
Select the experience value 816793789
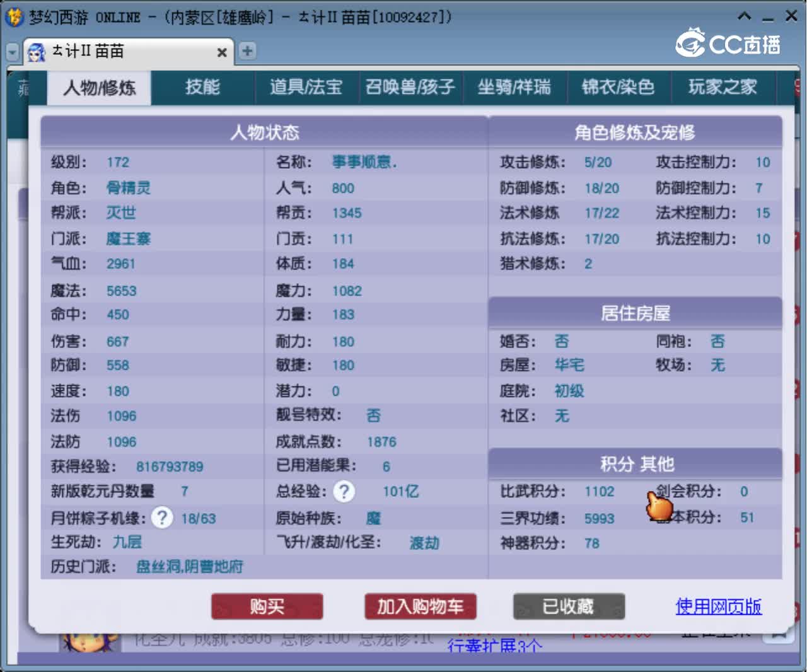pyautogui.click(x=170, y=466)
